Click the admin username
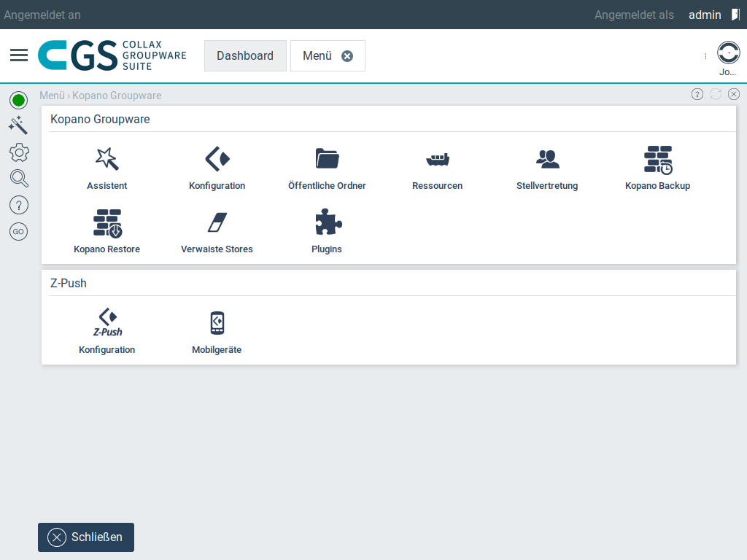 705,15
